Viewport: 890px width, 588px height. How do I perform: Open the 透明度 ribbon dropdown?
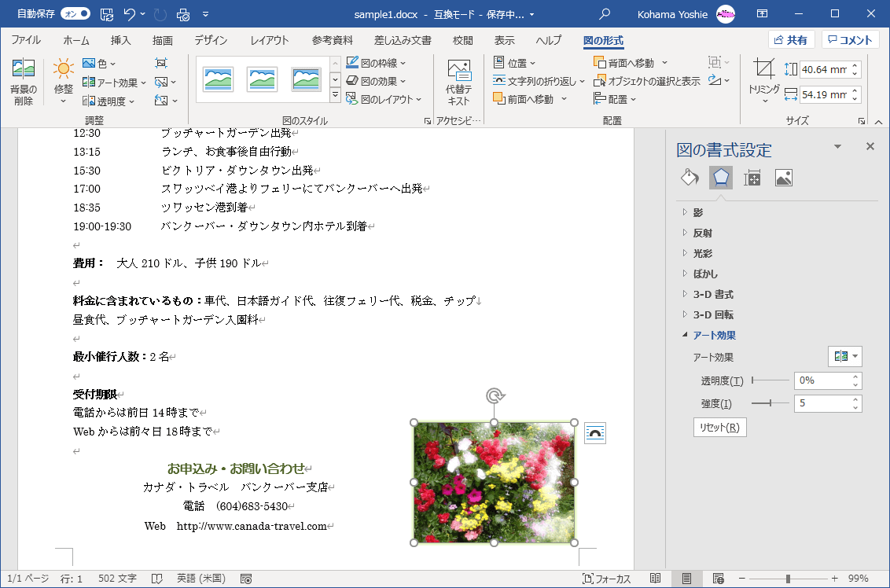108,101
